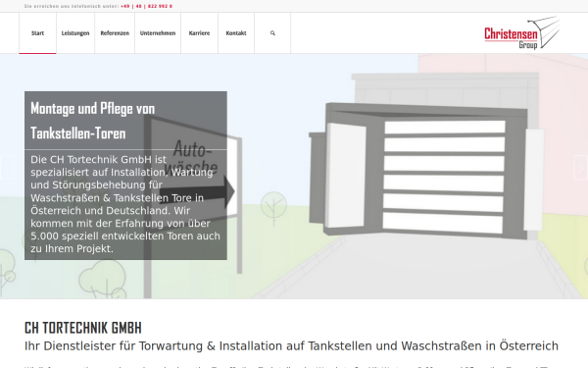Screen dimensions: 588x368
Task: Call the phone number +49 | 40 | 822 992 0
Action: (147, 6)
